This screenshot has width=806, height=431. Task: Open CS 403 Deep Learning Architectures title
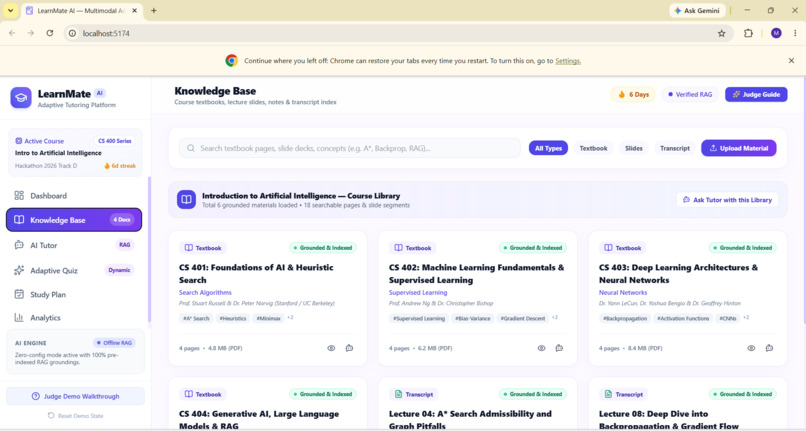pyautogui.click(x=678, y=274)
